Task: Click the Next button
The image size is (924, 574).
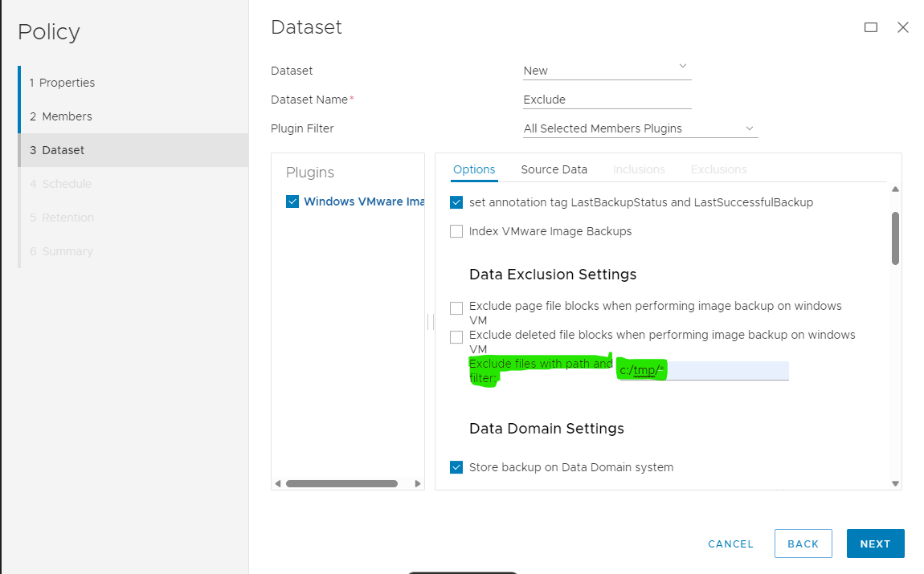Action: pyautogui.click(x=875, y=543)
